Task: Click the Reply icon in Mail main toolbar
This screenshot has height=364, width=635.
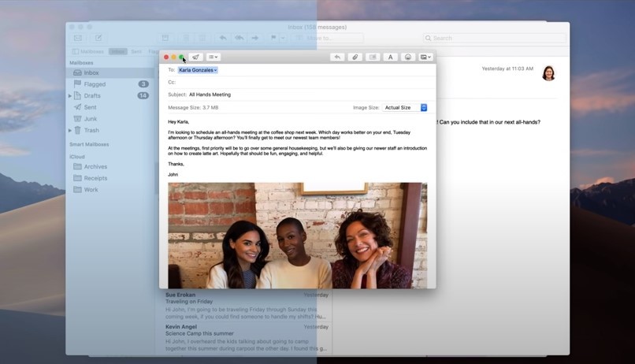Action: (x=223, y=38)
